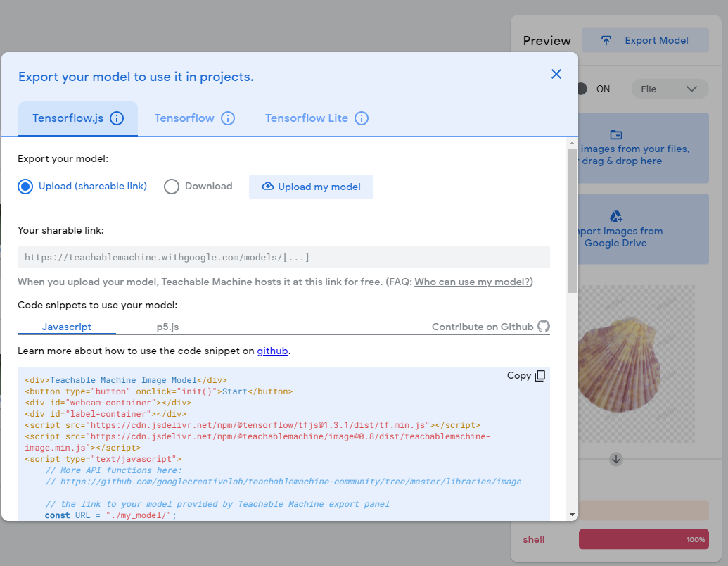Click the 'Code snippets to use your model:' label

click(x=98, y=306)
